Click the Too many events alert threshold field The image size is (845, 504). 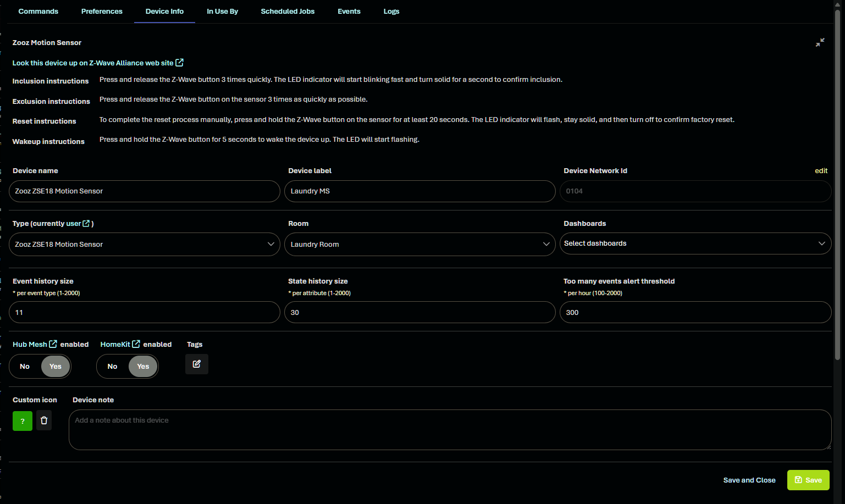click(x=695, y=312)
